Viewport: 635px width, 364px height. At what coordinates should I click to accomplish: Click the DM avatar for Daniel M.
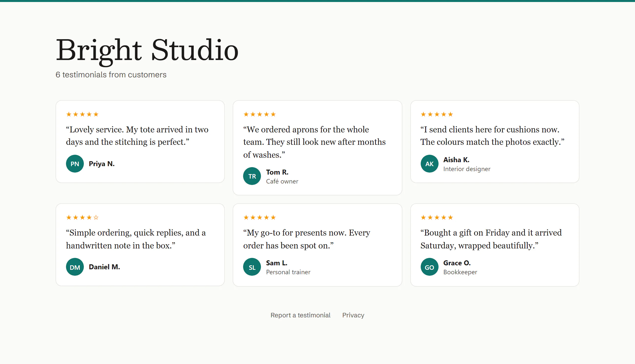point(75,267)
